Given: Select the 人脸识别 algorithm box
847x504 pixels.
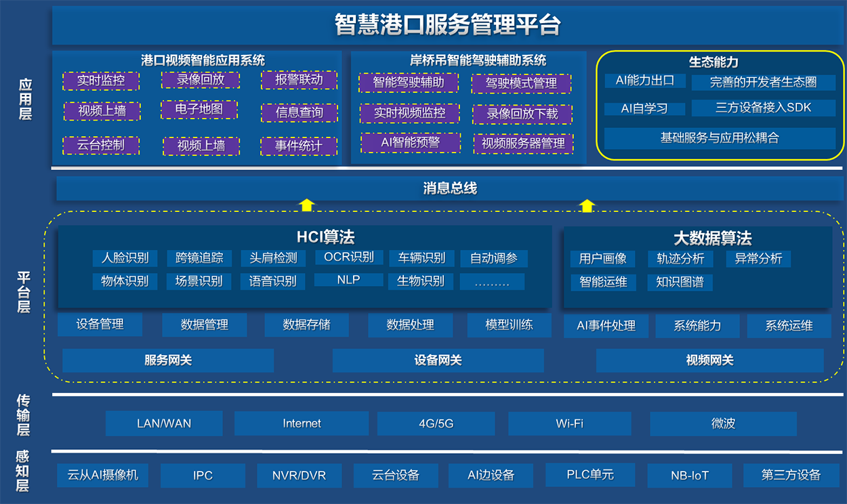Looking at the screenshot, I should [125, 258].
